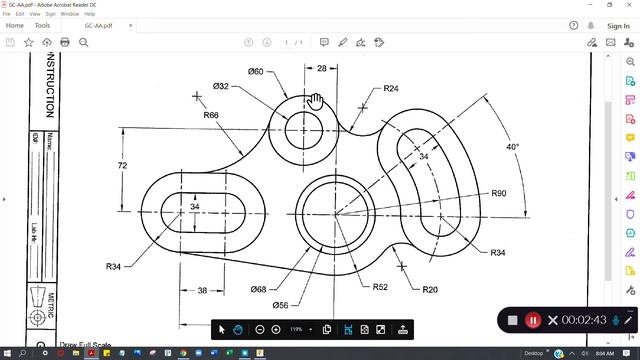Click the vertical scrollbar thumb

click(x=608, y=191)
